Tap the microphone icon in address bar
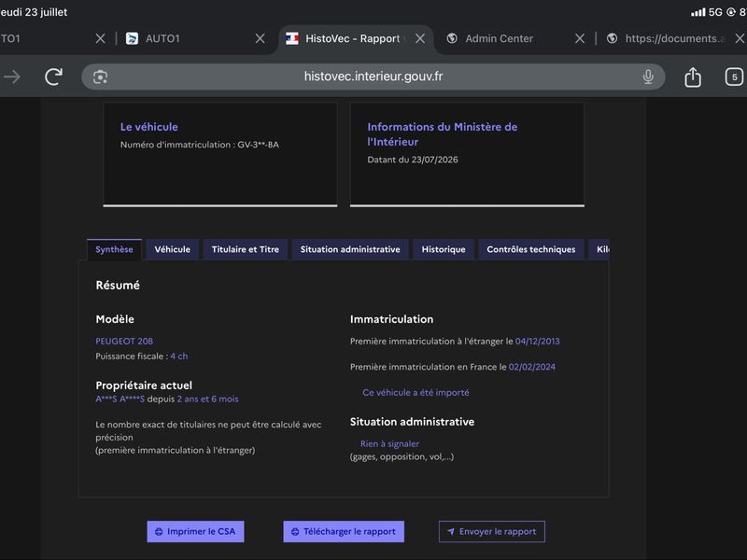 click(648, 77)
